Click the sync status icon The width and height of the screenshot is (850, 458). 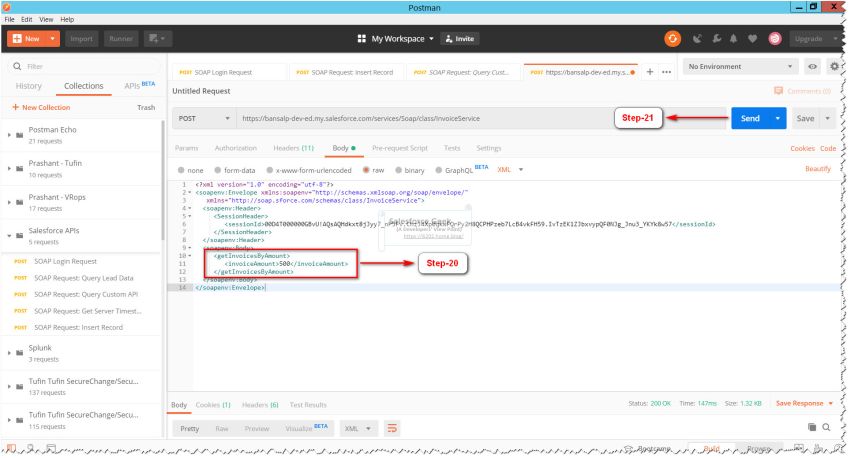(x=672, y=38)
